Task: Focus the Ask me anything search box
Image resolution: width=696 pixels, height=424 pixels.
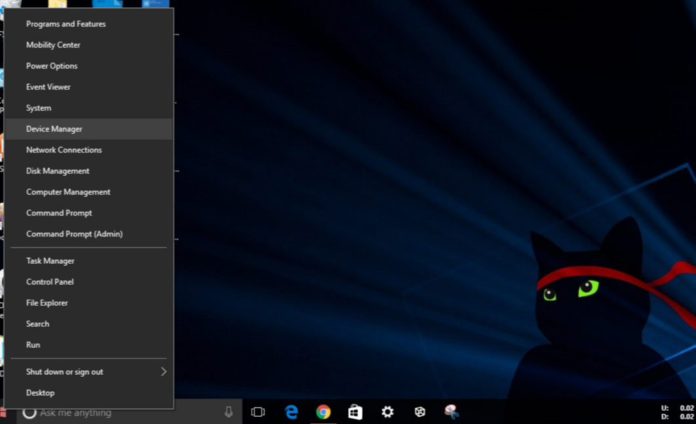Action: (x=129, y=412)
